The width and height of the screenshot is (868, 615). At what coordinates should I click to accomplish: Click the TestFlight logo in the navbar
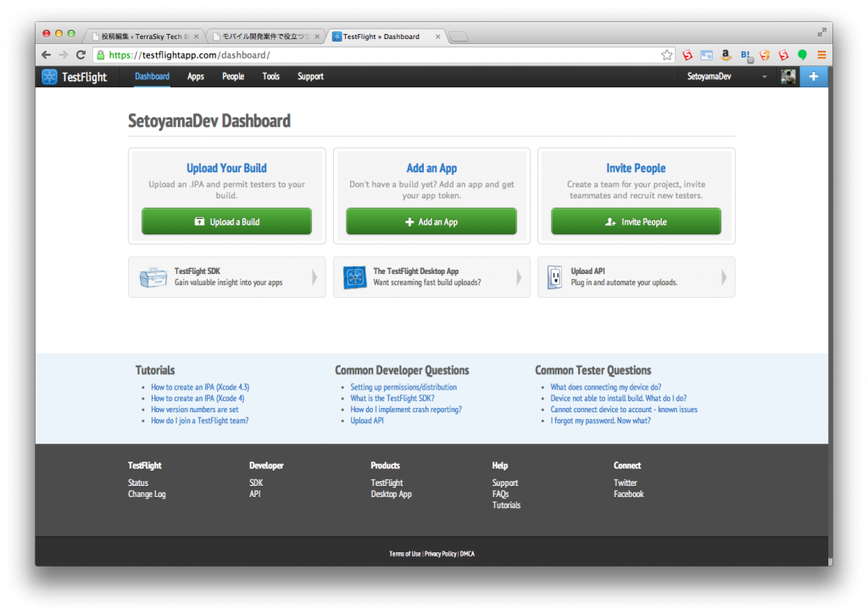(x=75, y=76)
